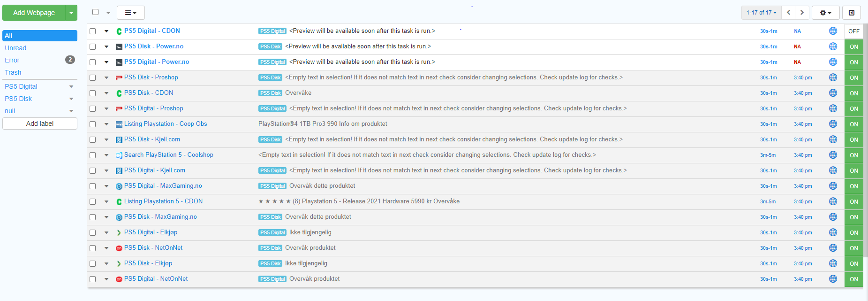The image size is (868, 301).
Task: Click the Add Webpage button
Action: pos(34,13)
